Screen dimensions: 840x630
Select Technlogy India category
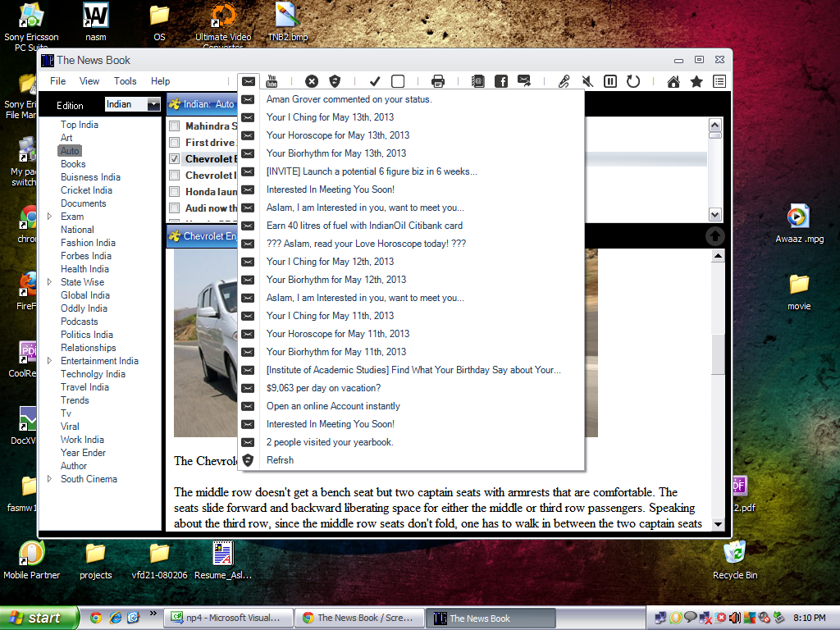coord(93,374)
